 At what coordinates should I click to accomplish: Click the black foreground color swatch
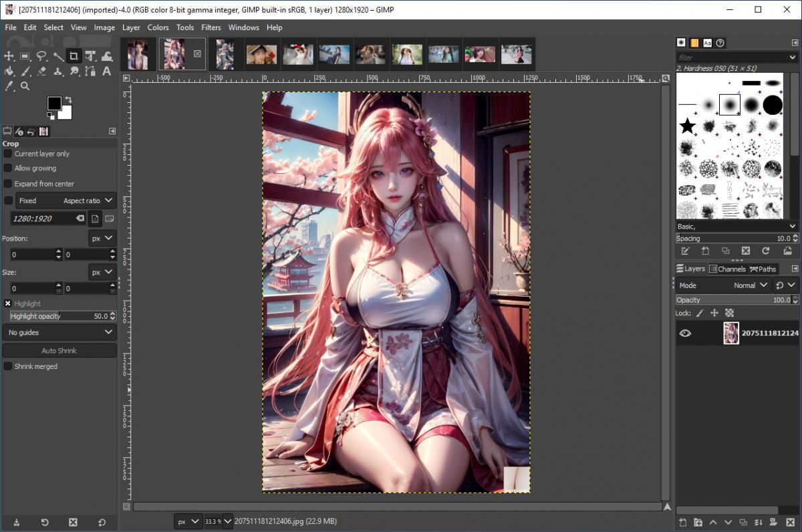pyautogui.click(x=54, y=103)
